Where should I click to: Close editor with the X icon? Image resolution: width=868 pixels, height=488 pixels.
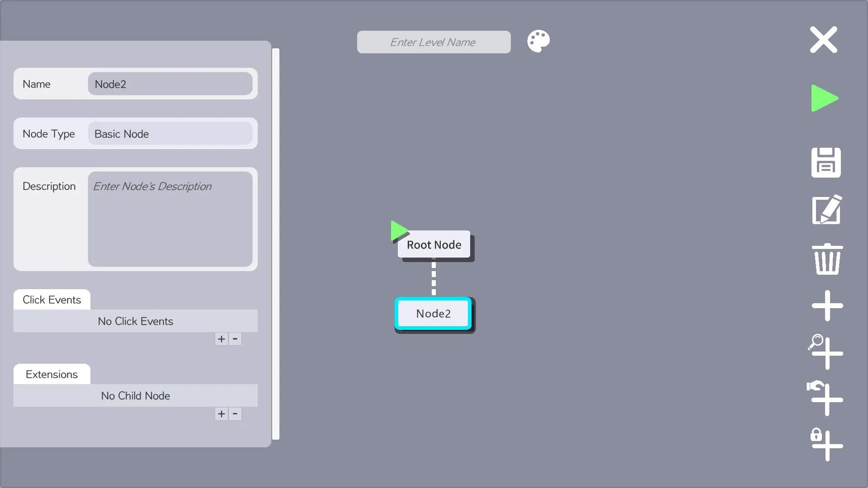point(823,40)
